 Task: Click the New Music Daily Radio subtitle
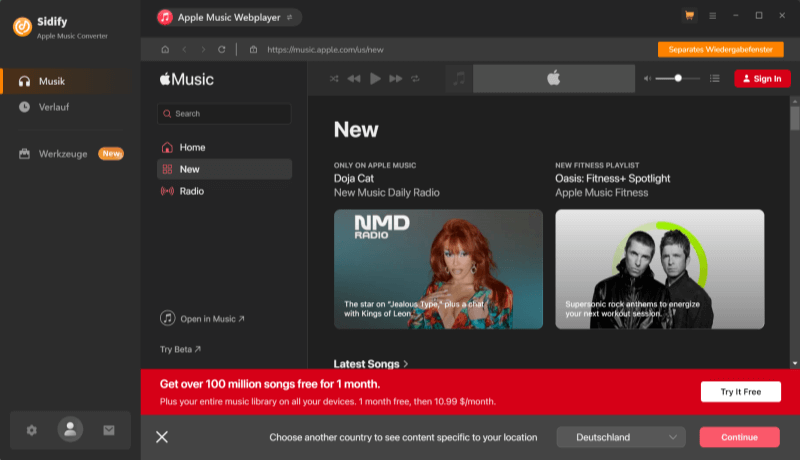[386, 193]
